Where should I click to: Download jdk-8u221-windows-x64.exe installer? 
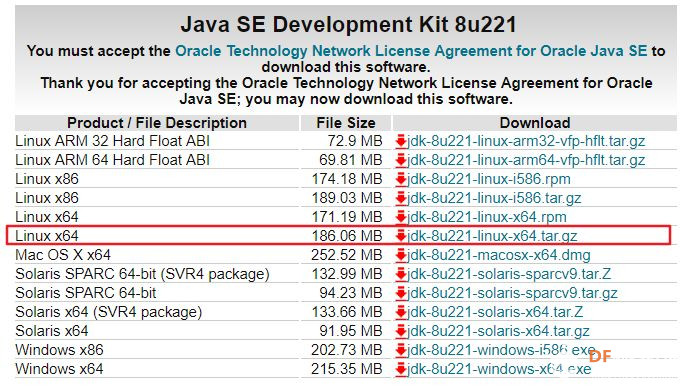click(x=499, y=369)
